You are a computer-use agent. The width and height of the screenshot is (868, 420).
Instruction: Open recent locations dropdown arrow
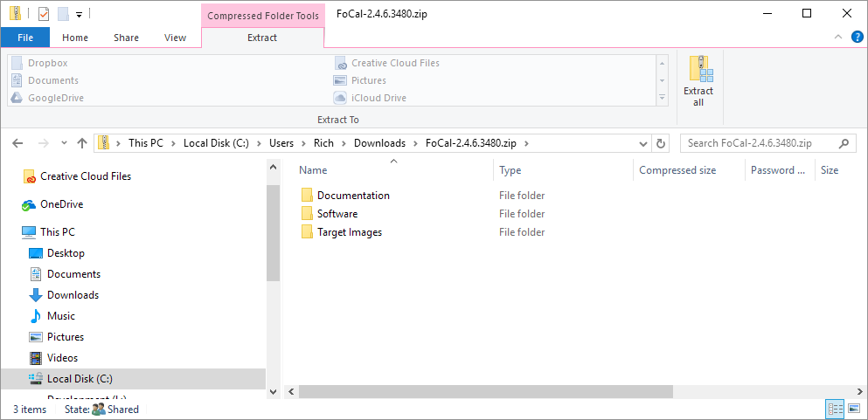click(64, 143)
